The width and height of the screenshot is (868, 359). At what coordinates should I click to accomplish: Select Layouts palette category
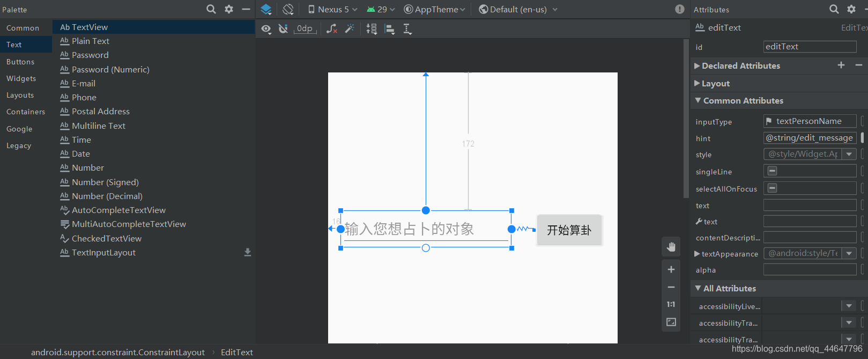click(26, 95)
